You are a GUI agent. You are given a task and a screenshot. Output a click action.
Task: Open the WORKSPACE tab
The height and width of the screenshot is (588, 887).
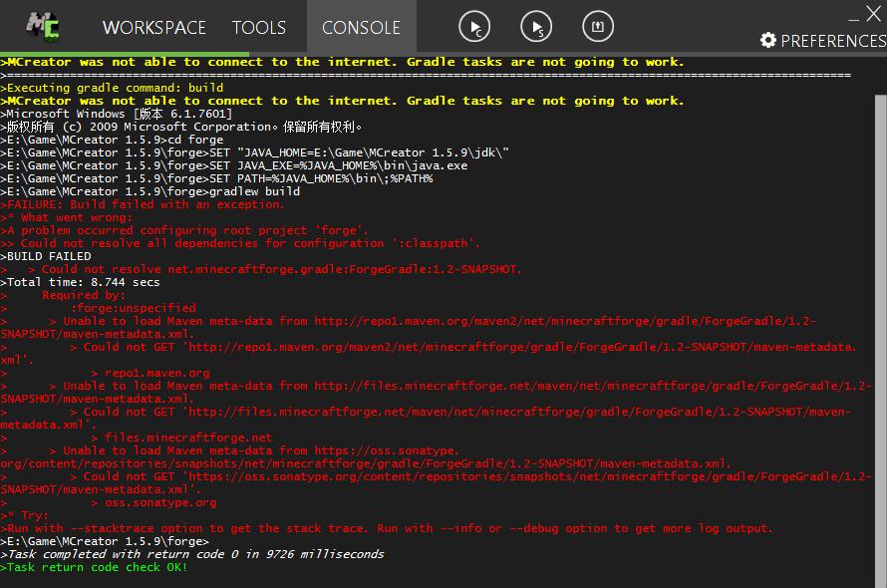coord(153,27)
